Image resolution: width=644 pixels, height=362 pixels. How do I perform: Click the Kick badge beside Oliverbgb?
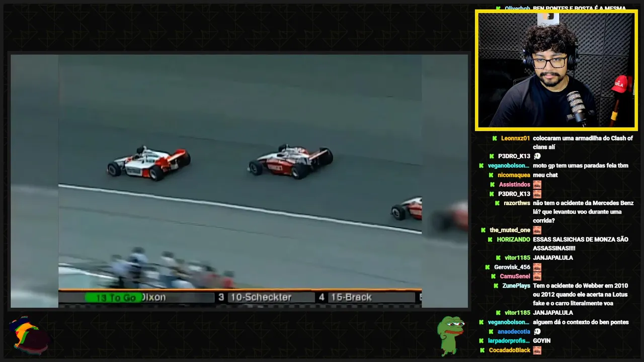(498, 9)
